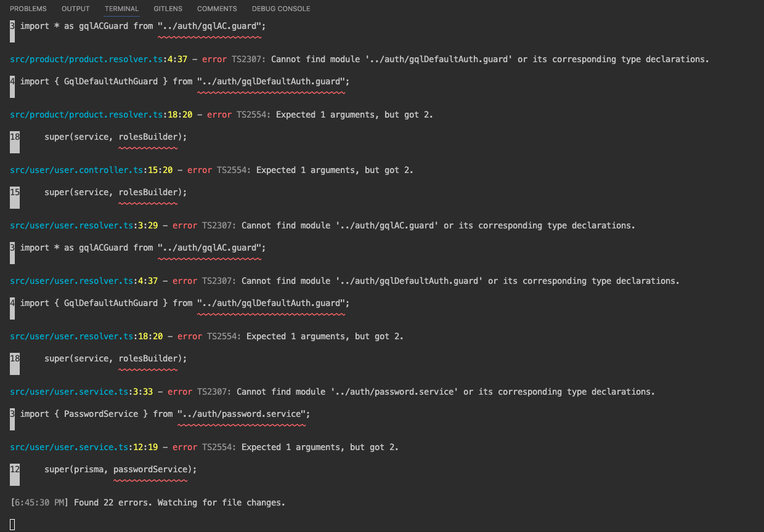
Task: Open the GITLENS tab
Action: click(168, 9)
